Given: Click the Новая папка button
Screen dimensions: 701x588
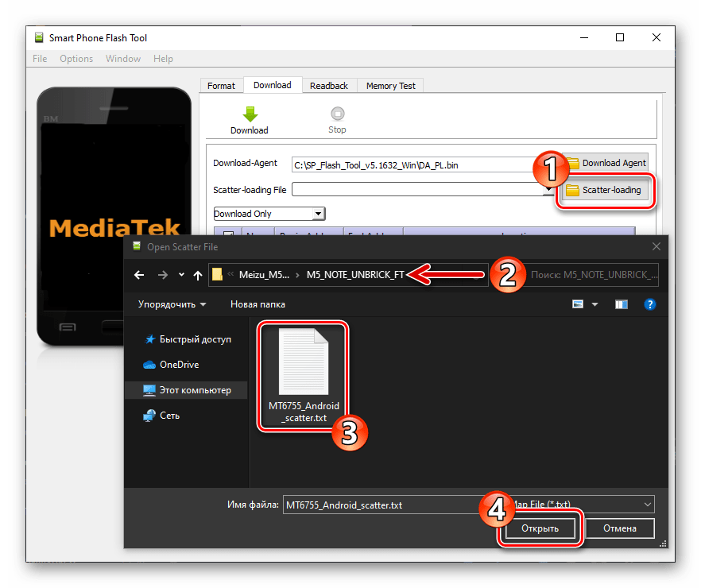Looking at the screenshot, I should point(258,304).
